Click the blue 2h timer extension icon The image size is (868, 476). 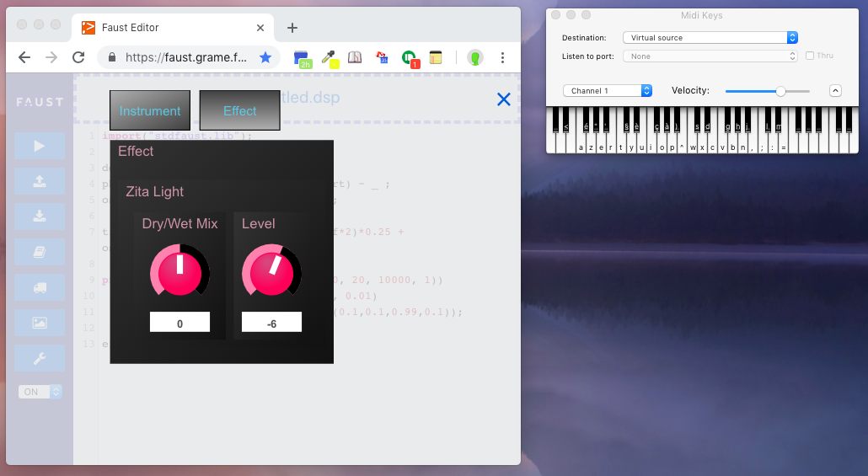303,59
